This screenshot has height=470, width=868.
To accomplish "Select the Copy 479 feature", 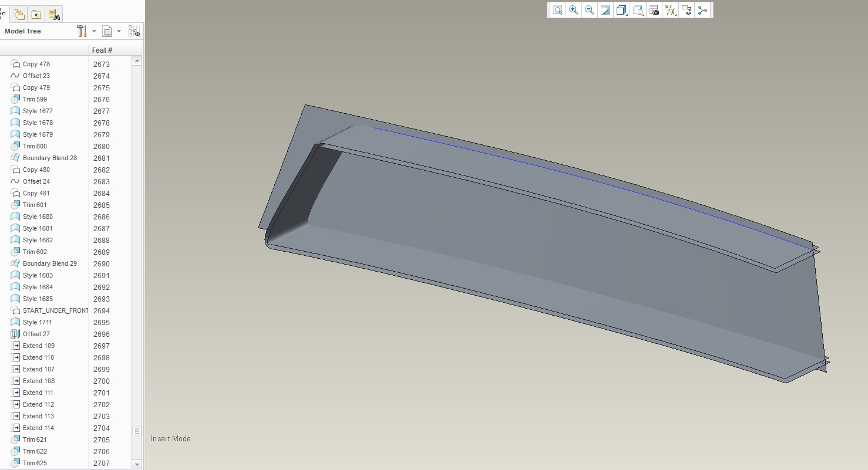I will point(36,87).
